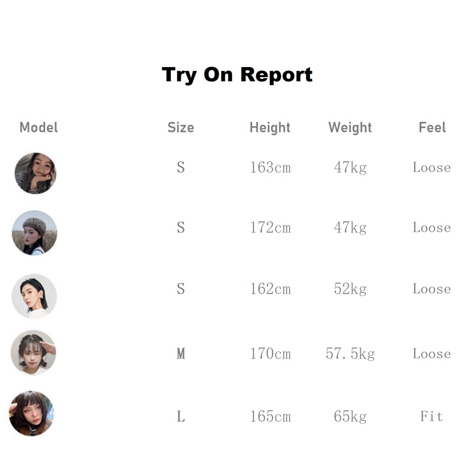Screen dimensions: 476x476
Task: Click the 57.5kg weight value
Action: click(350, 353)
